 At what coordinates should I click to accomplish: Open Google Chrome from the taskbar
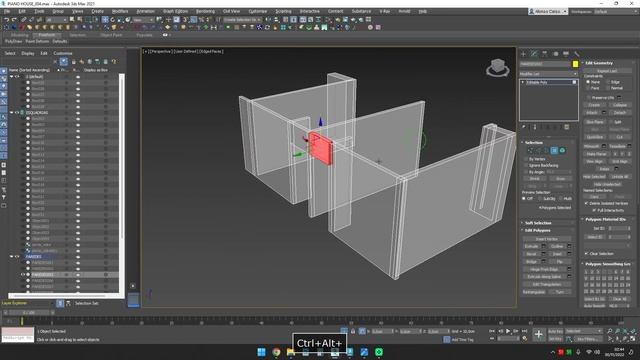tap(276, 352)
